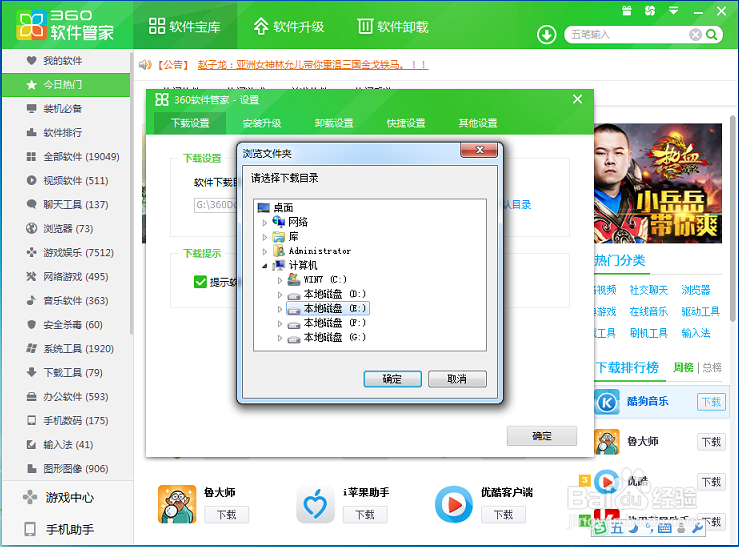Viewport: 739px width, 547px height.
Task: Expand the 网络 tree node
Action: tap(265, 222)
